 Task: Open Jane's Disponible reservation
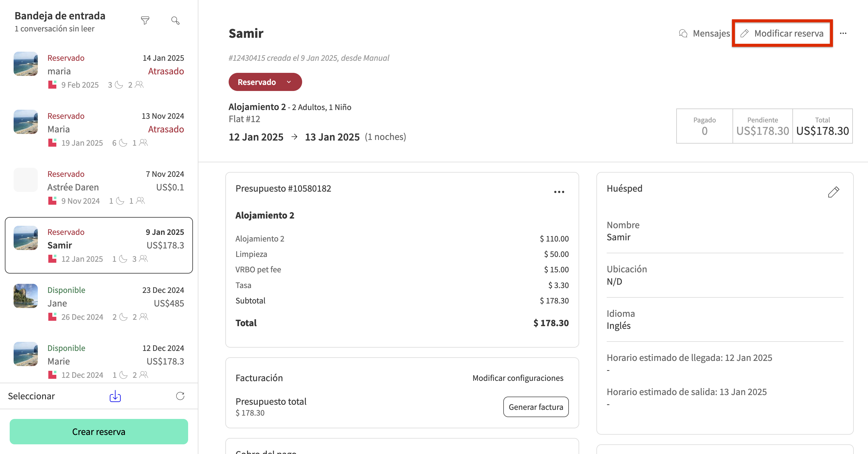pyautogui.click(x=99, y=303)
